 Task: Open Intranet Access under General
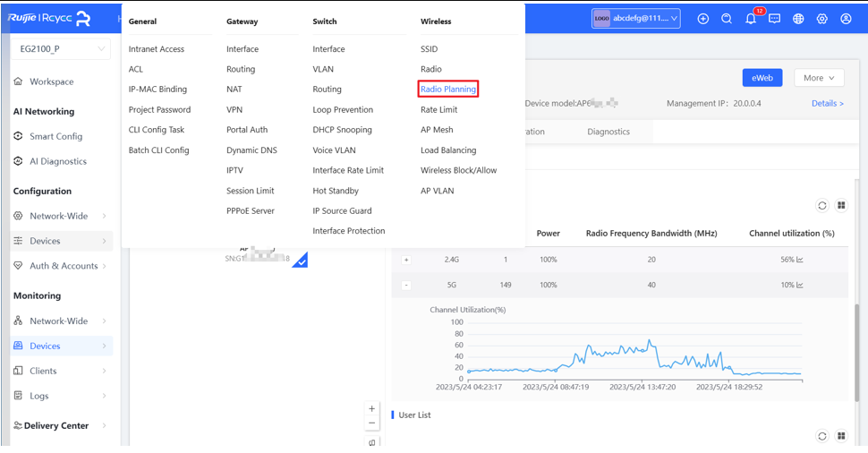[156, 48]
